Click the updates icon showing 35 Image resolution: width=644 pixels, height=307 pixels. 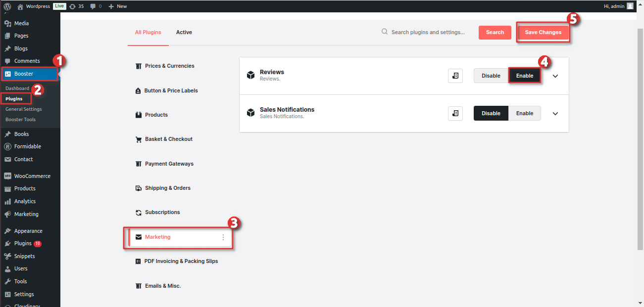coord(73,6)
